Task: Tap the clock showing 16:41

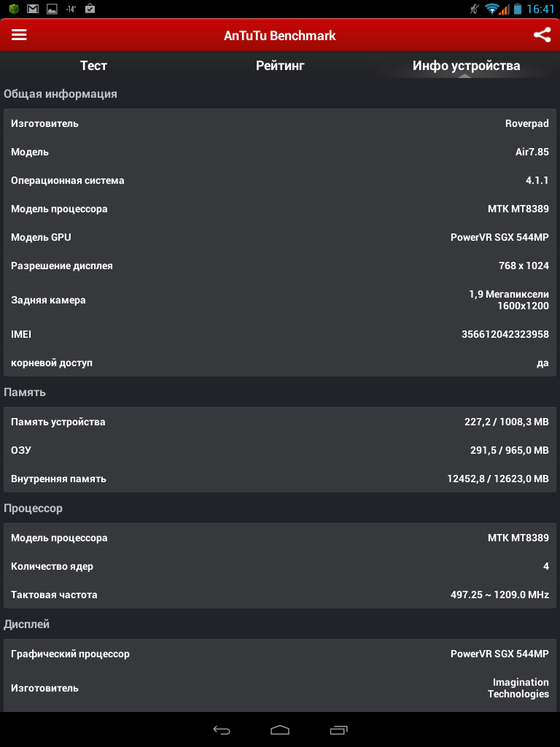Action: pyautogui.click(x=540, y=9)
